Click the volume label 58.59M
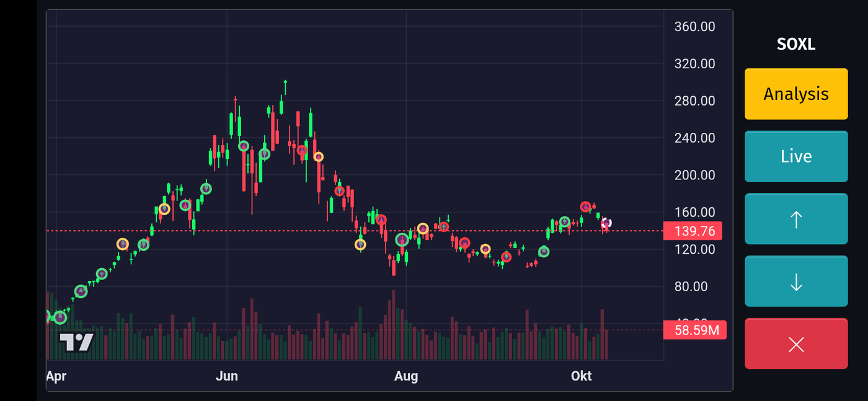The width and height of the screenshot is (868, 401). [x=694, y=330]
